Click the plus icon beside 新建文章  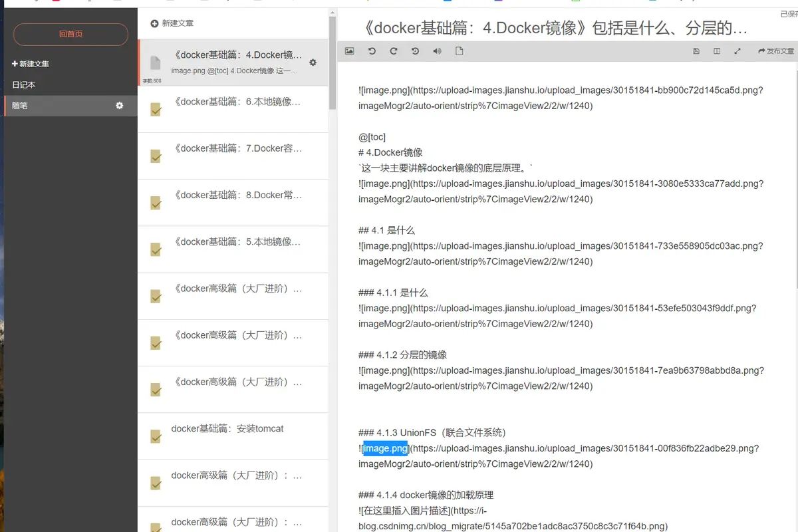click(x=154, y=22)
